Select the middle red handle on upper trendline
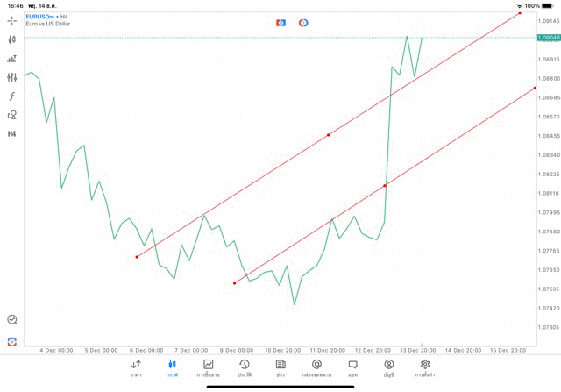The image size is (561, 392). coord(328,134)
